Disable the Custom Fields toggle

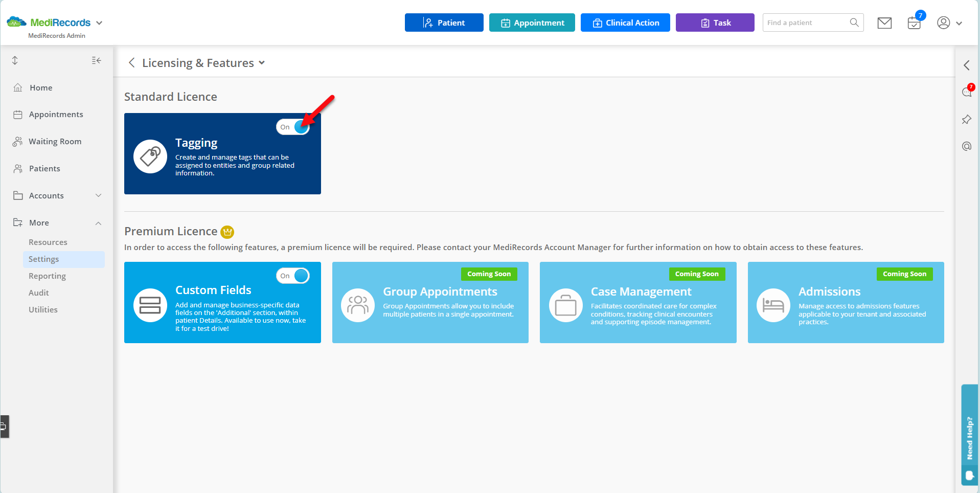pos(293,275)
